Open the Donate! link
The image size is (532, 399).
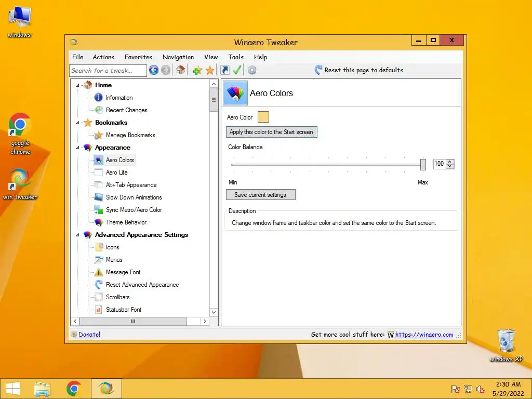[89, 335]
